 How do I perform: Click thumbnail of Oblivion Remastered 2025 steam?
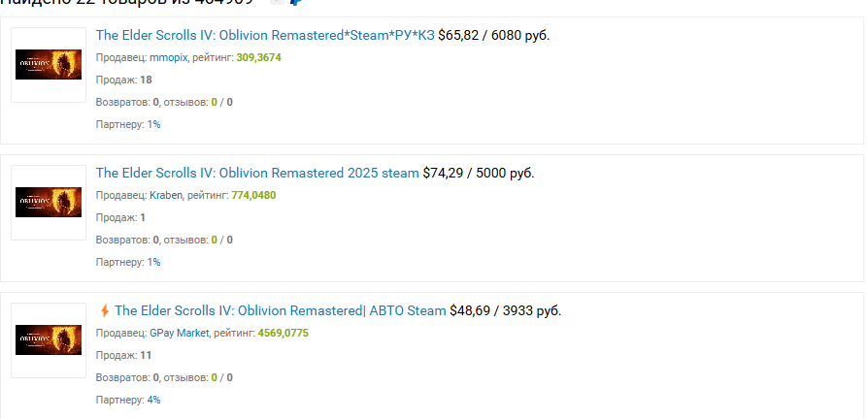tap(49, 203)
